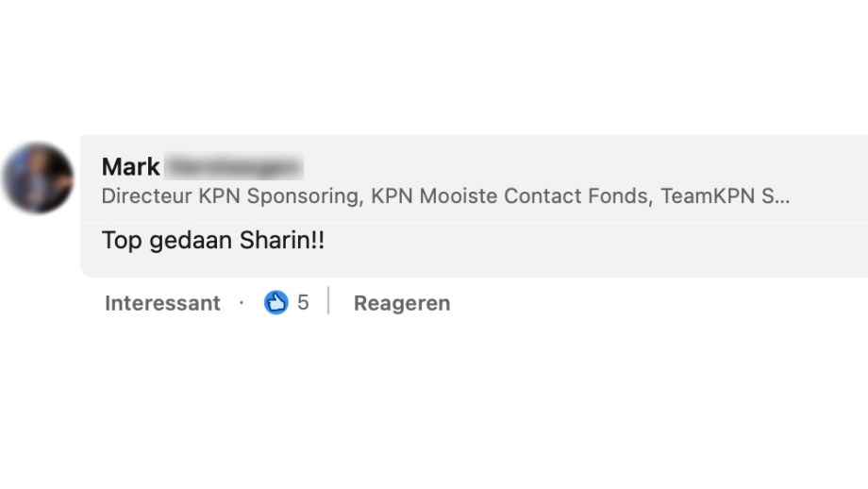868x489 pixels.
Task: Click the dot separator after Interessant
Action: 242,303
